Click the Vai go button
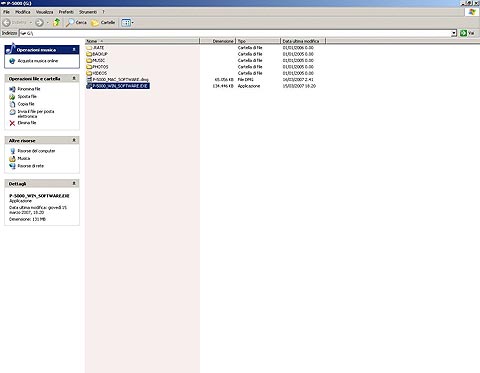The height and width of the screenshot is (373, 480). click(467, 33)
